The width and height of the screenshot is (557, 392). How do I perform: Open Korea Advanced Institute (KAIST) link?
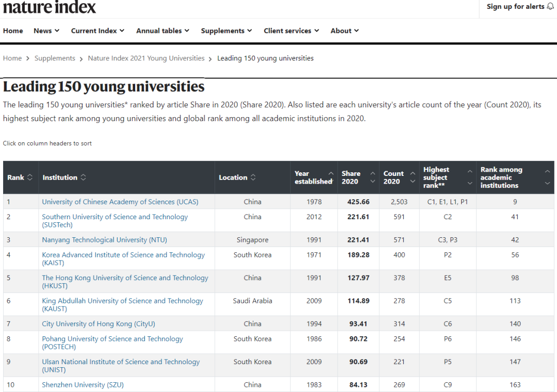123,259
